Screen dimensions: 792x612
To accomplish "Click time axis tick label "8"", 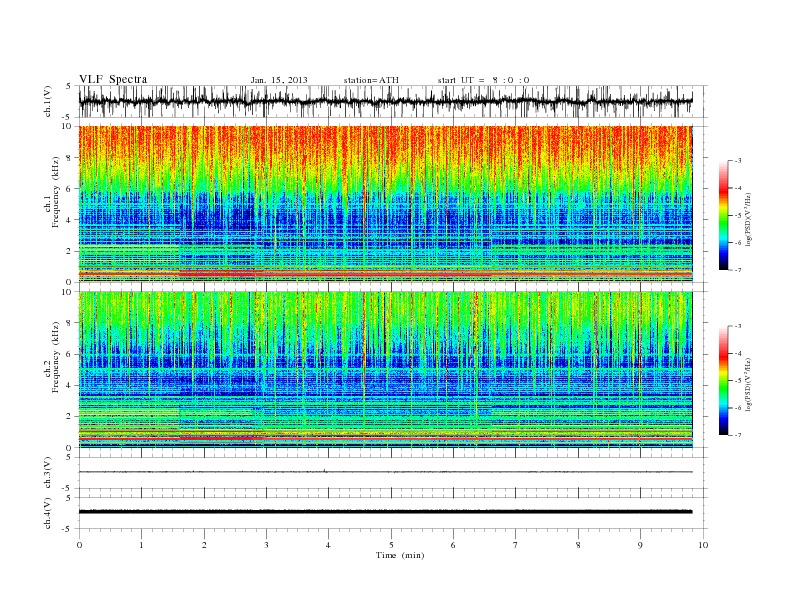I will click(x=578, y=545).
